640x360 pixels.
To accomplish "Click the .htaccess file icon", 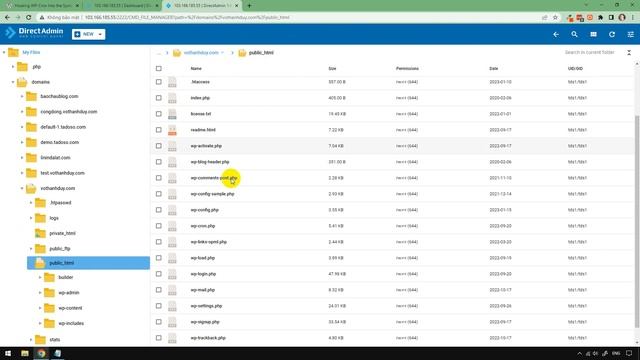I will 172,82.
